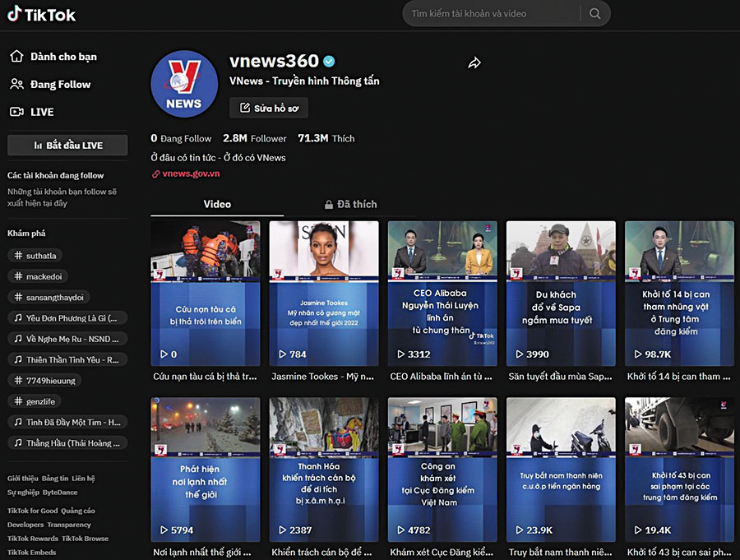This screenshot has width=740, height=560.
Task: Click the Sửa hồ sơ button
Action: click(x=269, y=108)
